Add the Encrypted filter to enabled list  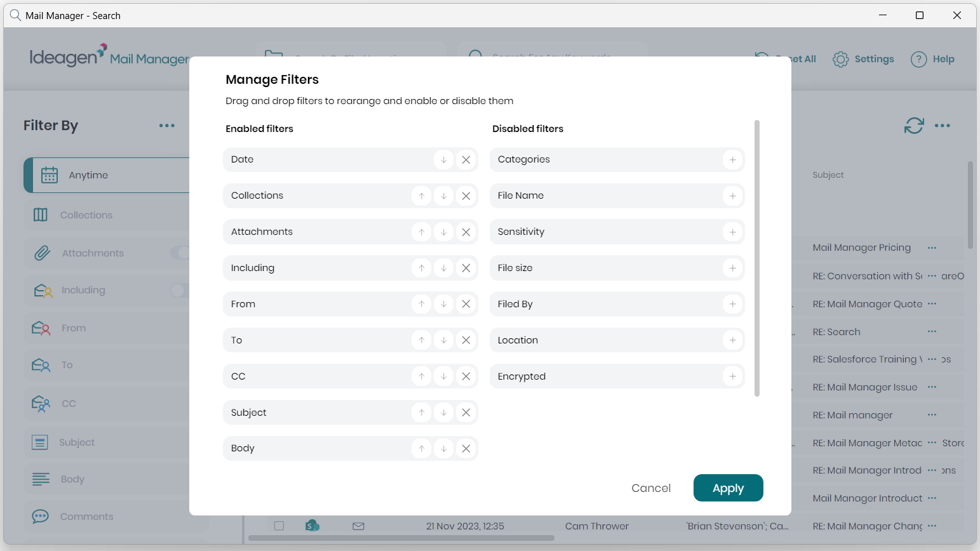point(732,376)
